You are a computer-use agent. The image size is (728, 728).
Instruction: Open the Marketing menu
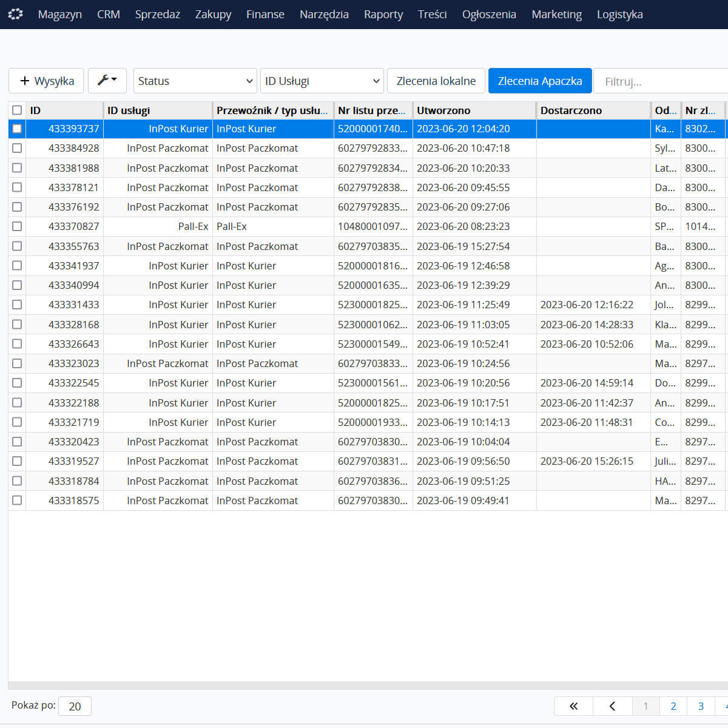[556, 15]
